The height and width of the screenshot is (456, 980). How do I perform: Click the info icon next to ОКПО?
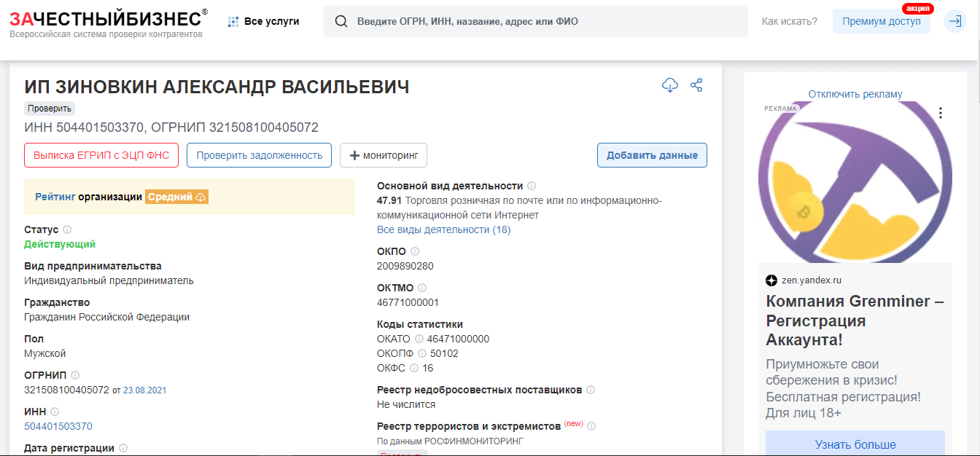pyautogui.click(x=415, y=251)
